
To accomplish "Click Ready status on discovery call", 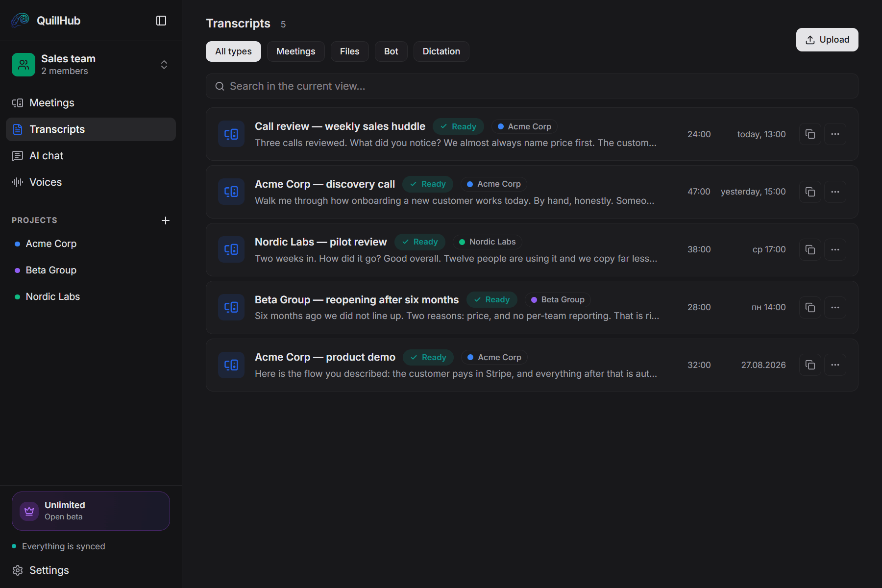I will 428,184.
